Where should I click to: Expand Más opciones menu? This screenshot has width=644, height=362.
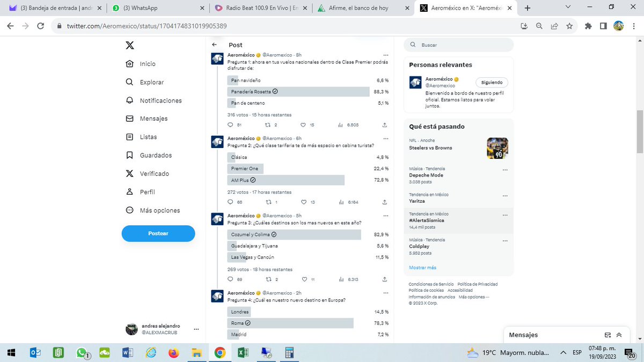[152, 210]
